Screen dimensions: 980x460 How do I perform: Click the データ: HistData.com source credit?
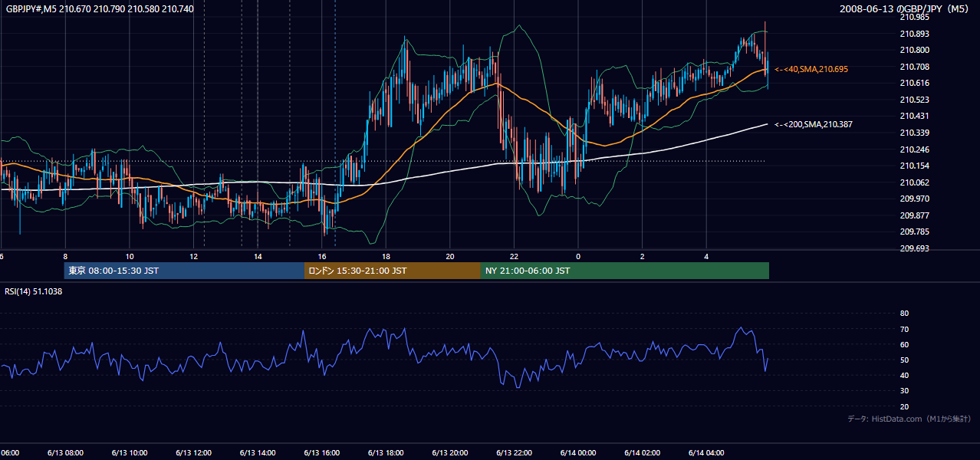coord(909,419)
